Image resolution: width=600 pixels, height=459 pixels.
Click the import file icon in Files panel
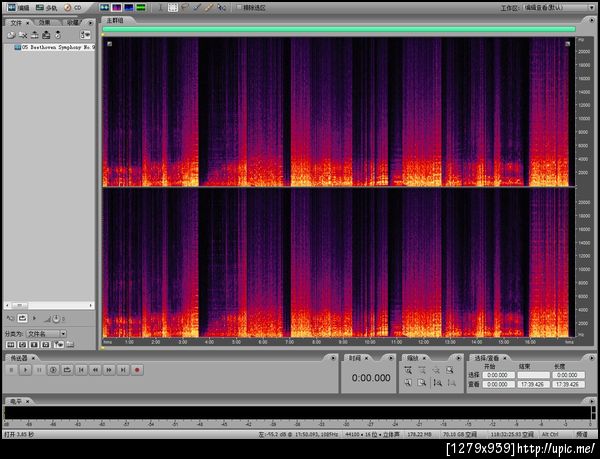[x=9, y=35]
